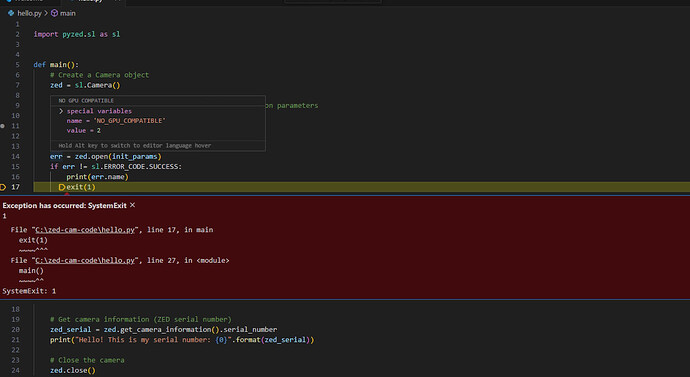Open the main breadcrumb symbol dropdown
Viewport: 690px width, 377px height.
[67, 13]
